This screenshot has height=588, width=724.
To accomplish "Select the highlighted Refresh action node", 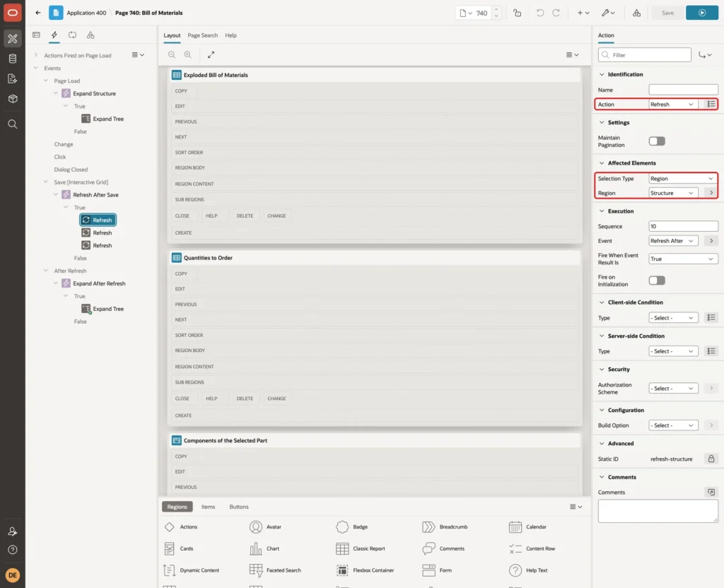I will [x=98, y=220].
